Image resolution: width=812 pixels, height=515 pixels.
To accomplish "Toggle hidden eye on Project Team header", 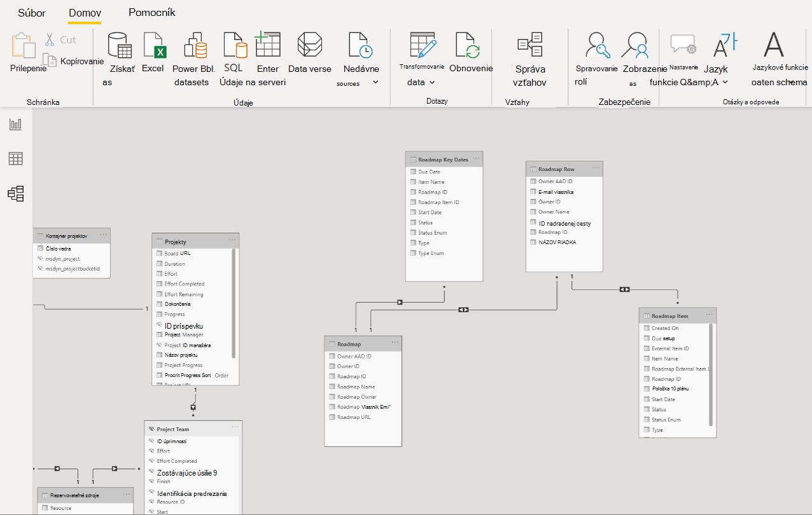I will [x=151, y=429].
